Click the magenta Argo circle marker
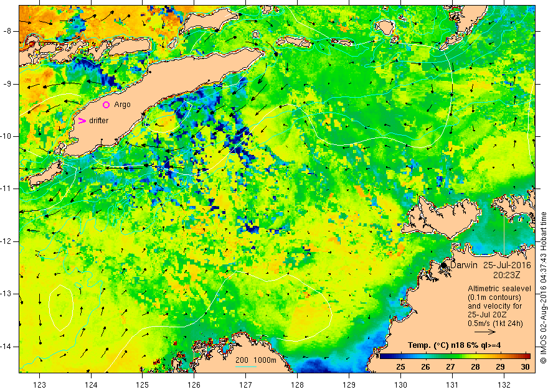This screenshot has height=392, width=548. point(106,105)
